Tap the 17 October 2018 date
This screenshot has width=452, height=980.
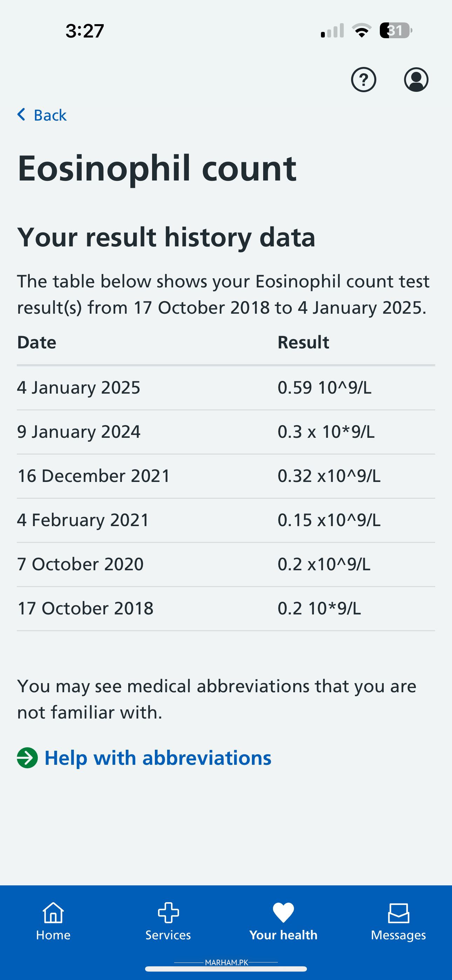click(x=85, y=608)
